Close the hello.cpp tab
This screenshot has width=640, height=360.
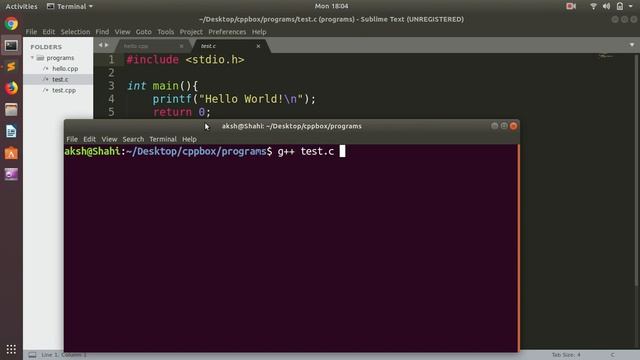pyautogui.click(x=182, y=46)
